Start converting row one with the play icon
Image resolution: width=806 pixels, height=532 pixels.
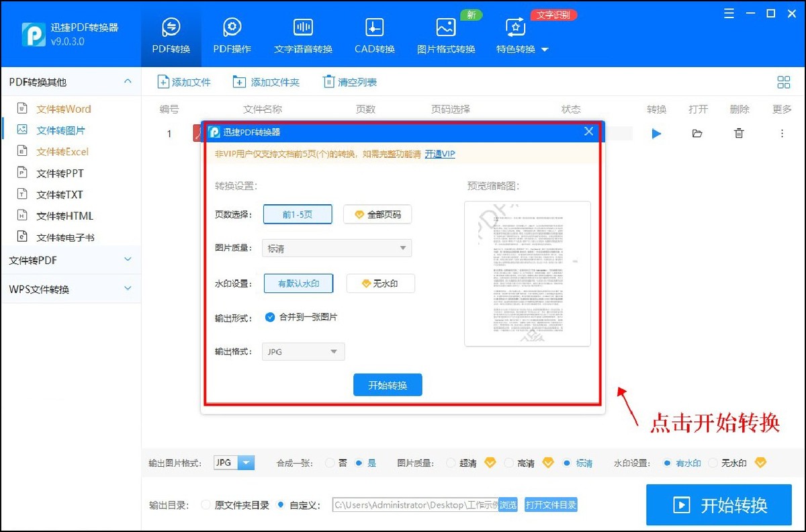pos(656,133)
